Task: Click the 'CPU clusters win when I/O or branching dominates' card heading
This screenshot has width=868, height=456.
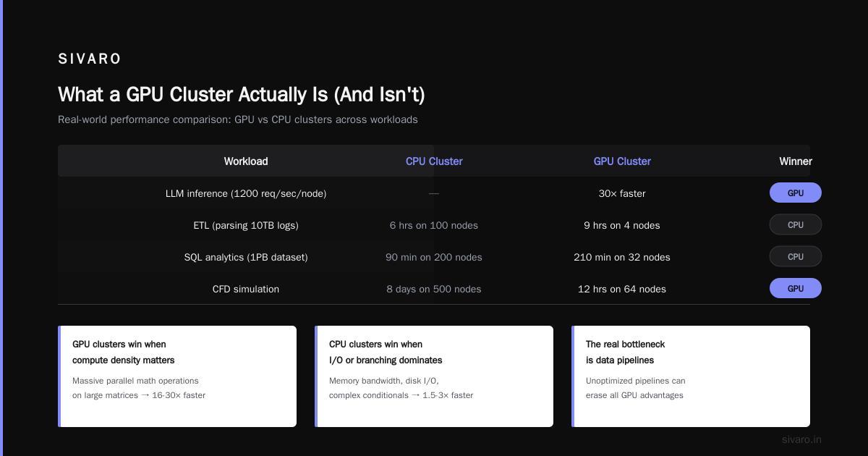Action: tap(386, 352)
